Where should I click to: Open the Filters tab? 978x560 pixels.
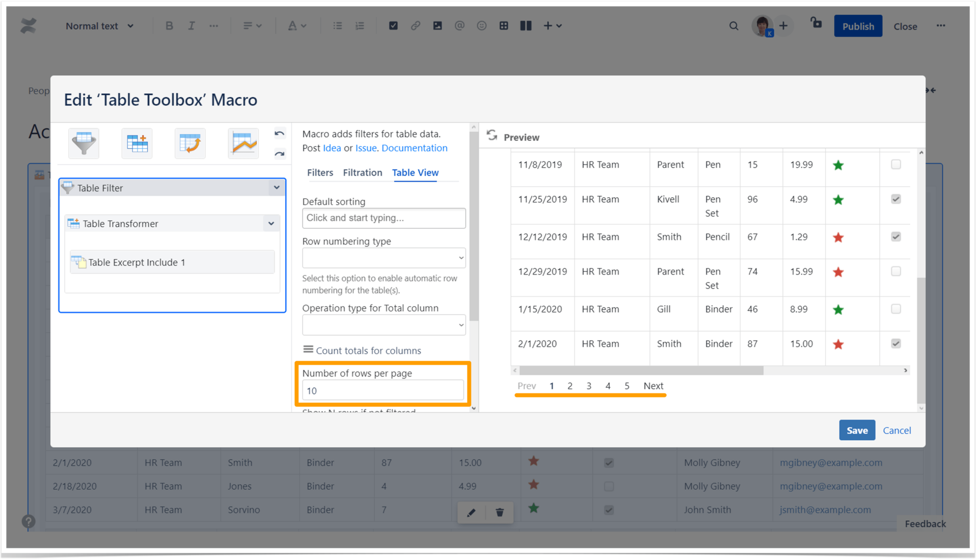320,173
